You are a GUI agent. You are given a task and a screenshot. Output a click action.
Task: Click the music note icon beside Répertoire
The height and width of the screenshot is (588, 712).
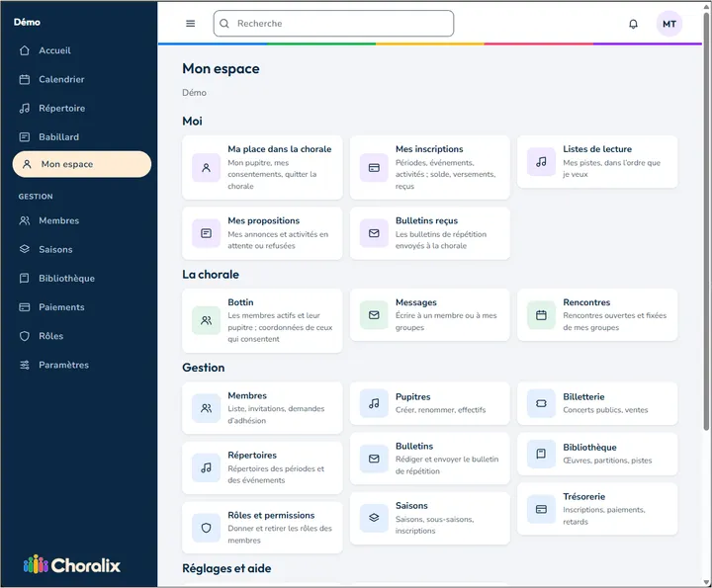tap(25, 108)
